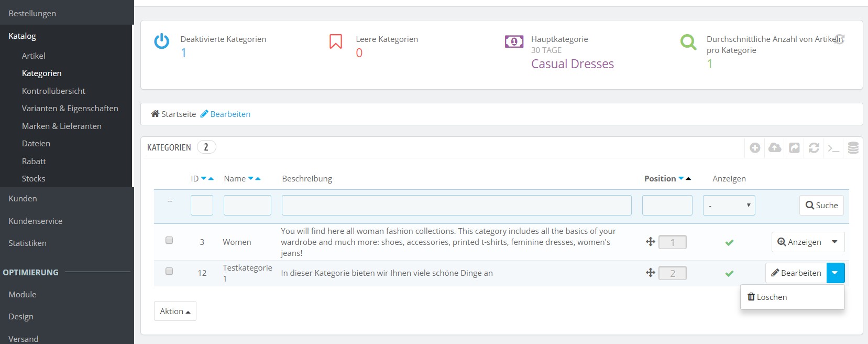Image resolution: width=868 pixels, height=344 pixels.
Task: Select the checkbox for the Women category
Action: (169, 240)
